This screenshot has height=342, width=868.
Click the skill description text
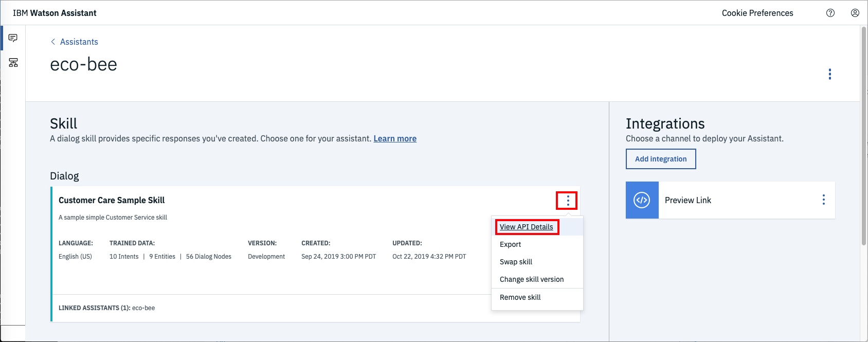click(113, 218)
